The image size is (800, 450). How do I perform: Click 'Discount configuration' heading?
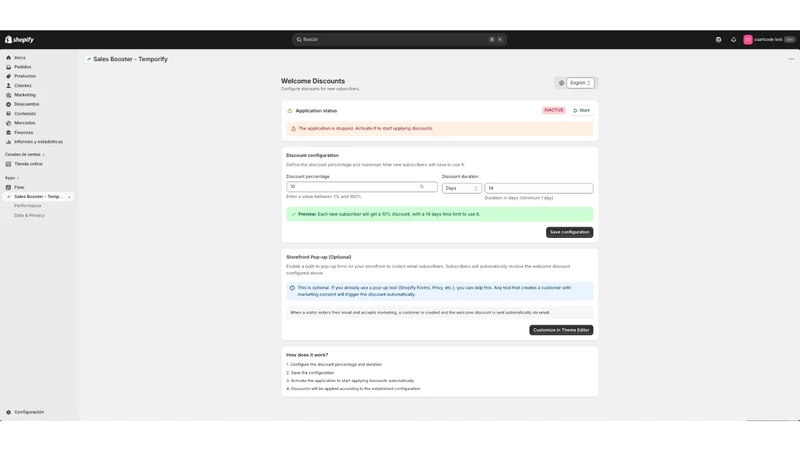[312, 156]
